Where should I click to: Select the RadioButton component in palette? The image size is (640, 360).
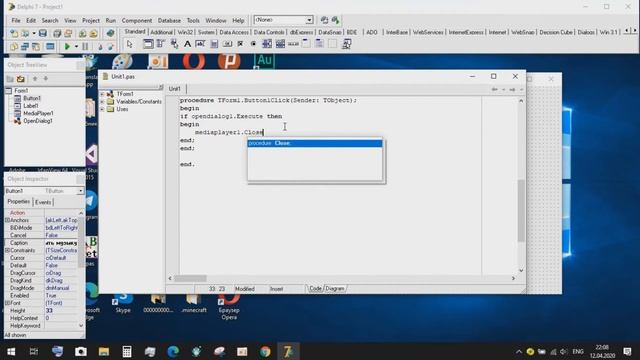point(253,44)
